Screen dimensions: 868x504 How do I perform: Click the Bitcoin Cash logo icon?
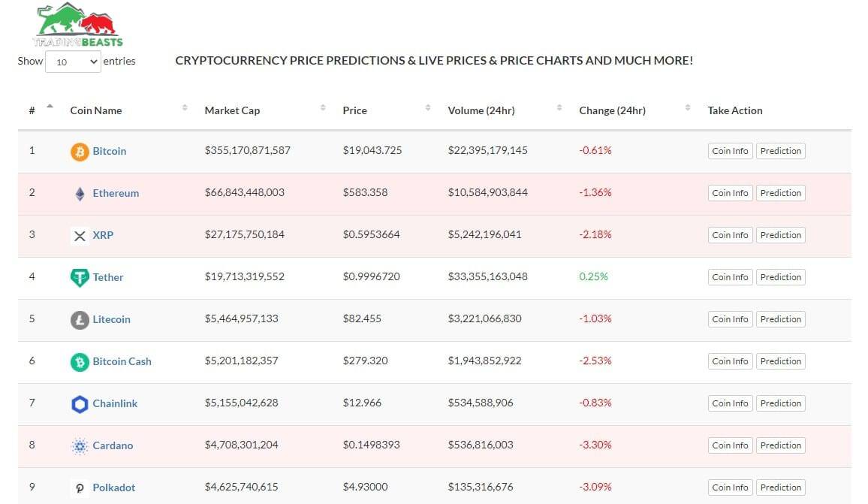point(79,361)
